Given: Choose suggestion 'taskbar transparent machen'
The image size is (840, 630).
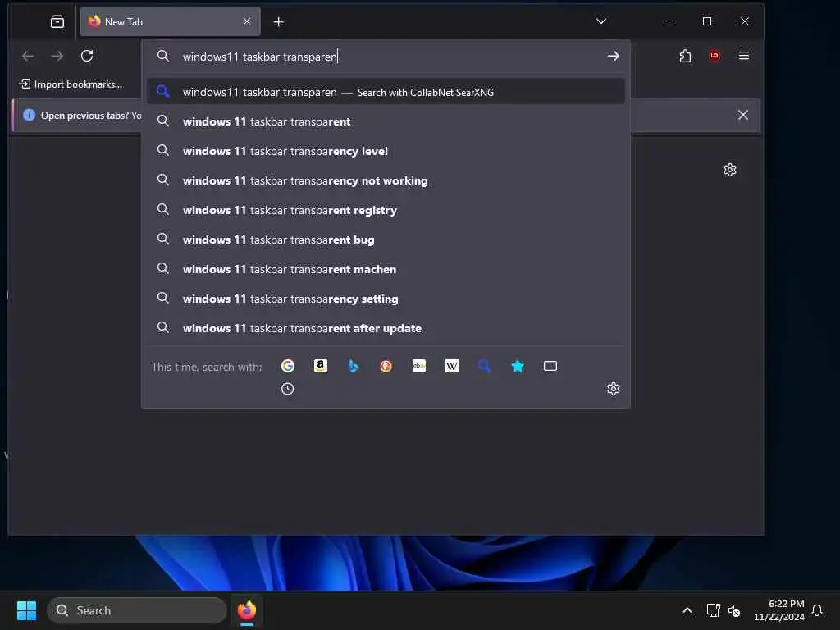Looking at the screenshot, I should pos(386,269).
